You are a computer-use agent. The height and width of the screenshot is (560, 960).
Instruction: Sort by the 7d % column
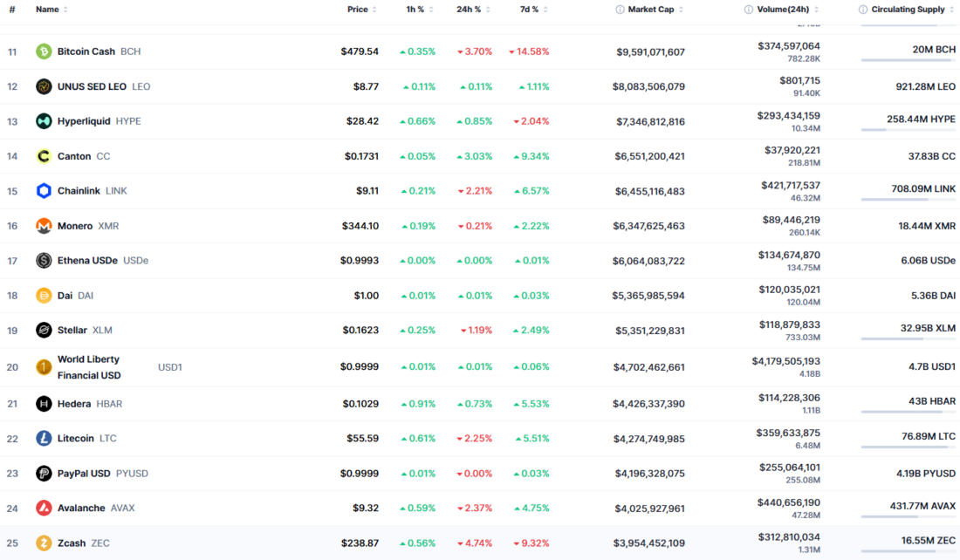(x=533, y=10)
